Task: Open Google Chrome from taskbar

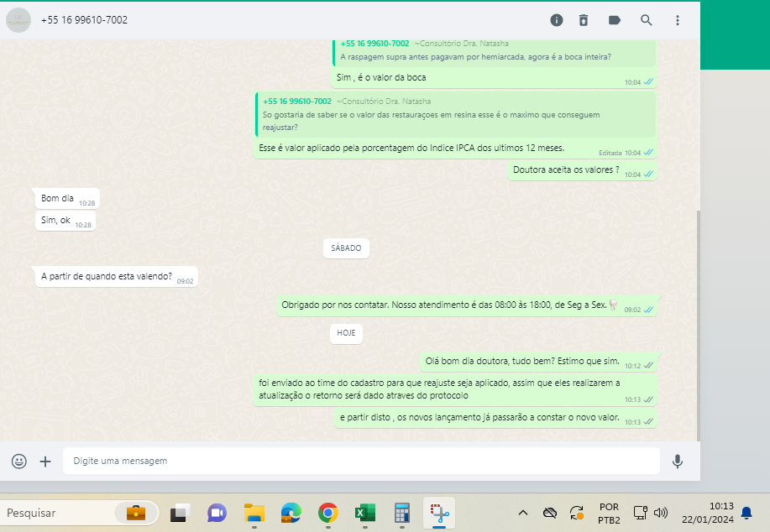Action: [x=328, y=514]
